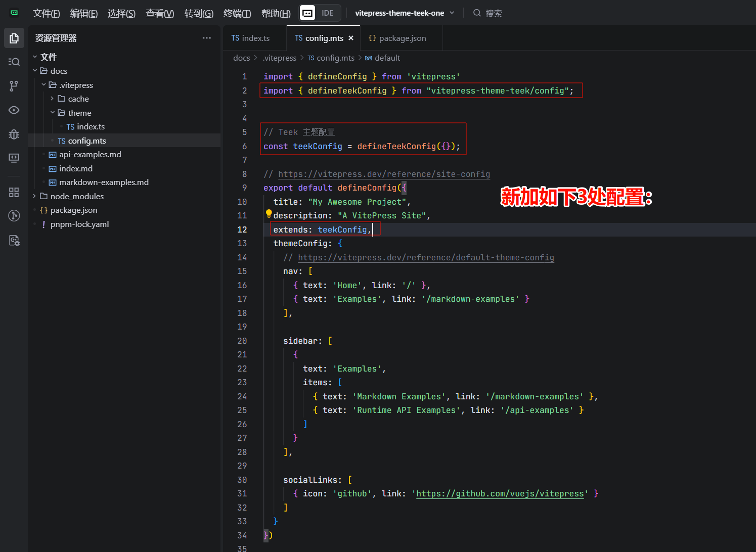Switch to the chat mode icon beside IDE
The width and height of the screenshot is (756, 552).
point(307,13)
